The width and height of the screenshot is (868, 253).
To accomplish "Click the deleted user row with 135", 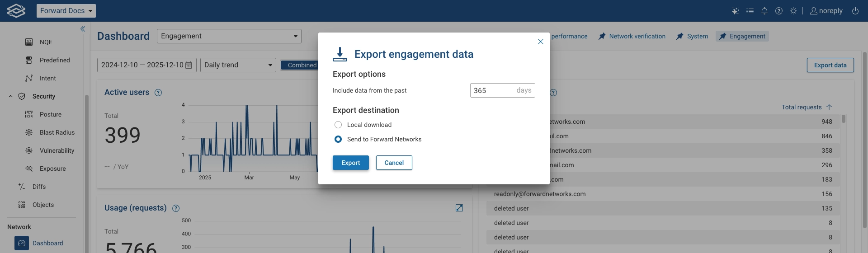I will [663, 208].
